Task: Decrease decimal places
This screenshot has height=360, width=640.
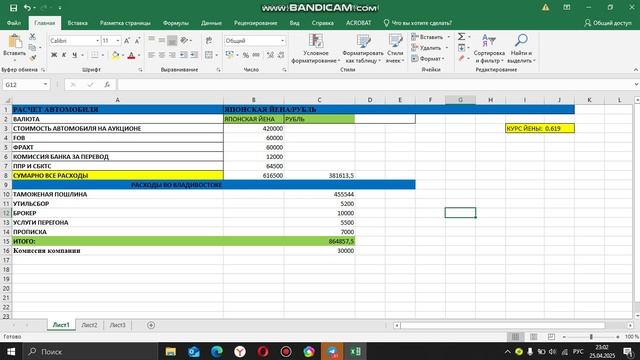Action: [x=281, y=55]
